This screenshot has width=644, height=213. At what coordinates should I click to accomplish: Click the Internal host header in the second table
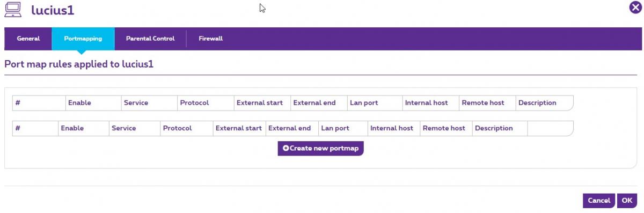click(392, 128)
